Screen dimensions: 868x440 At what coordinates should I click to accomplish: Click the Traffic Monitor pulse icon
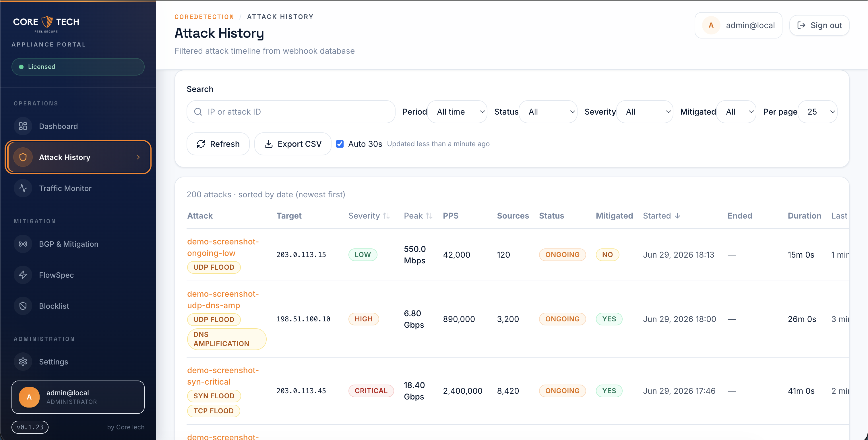point(23,188)
